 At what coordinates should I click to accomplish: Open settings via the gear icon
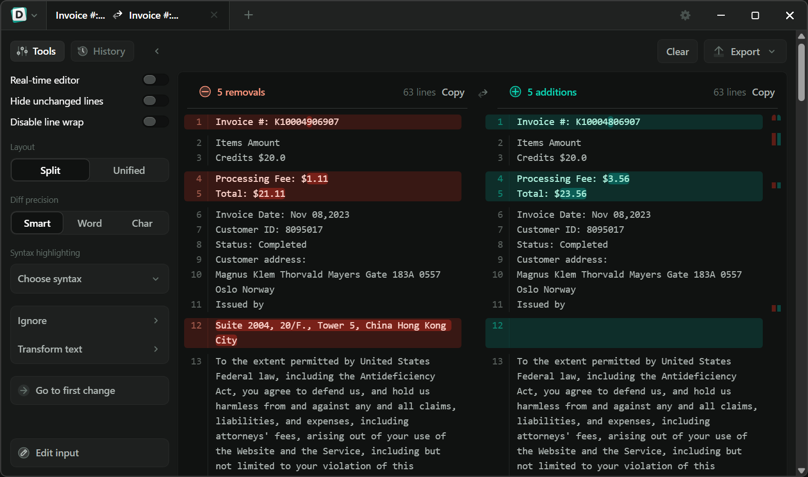(685, 15)
